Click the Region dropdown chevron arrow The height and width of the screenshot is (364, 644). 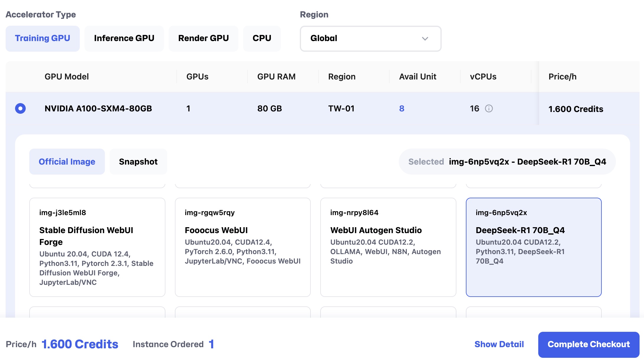click(x=425, y=39)
